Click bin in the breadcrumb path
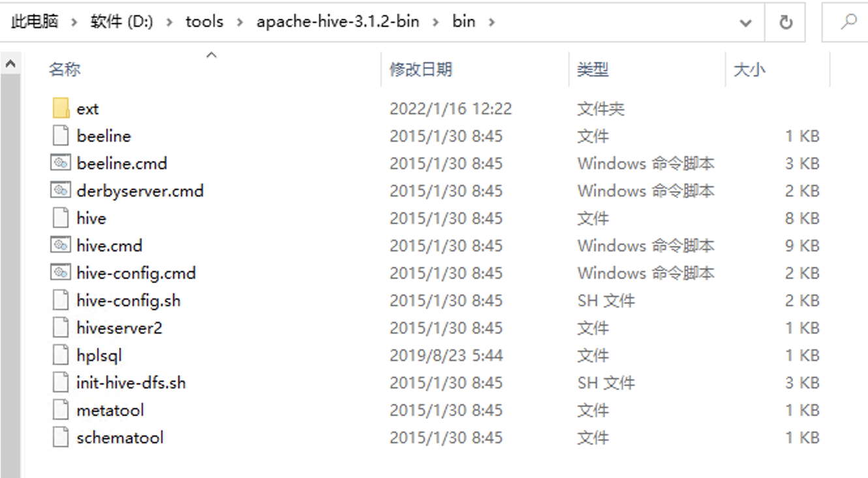 coord(464,22)
